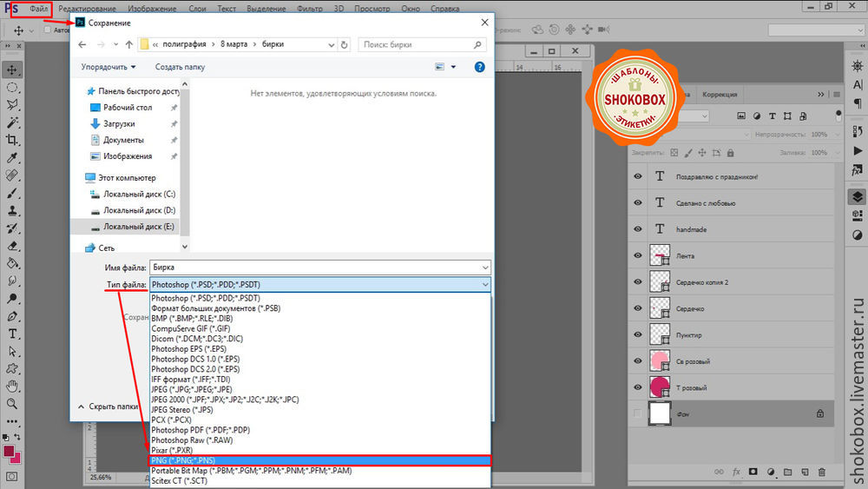Select the Horizontal Type tool
This screenshot has width=868, height=489.
point(13,334)
